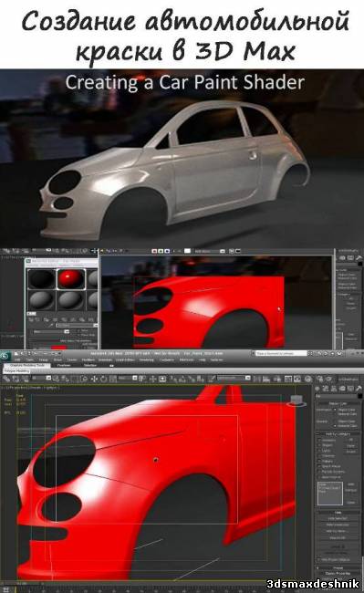Viewport: 364px width, 593px height.
Task: Click the Hide Selected button
Action: (x=338, y=518)
